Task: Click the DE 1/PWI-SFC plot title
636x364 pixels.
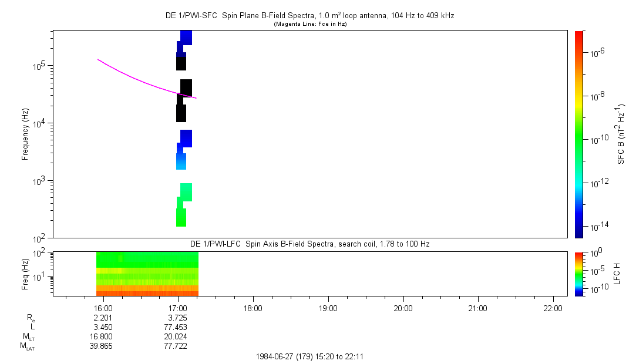Action: point(309,16)
